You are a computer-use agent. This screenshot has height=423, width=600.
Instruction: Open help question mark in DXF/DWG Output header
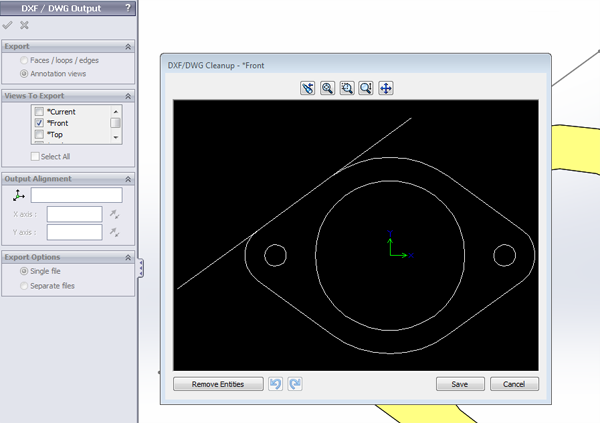click(x=128, y=8)
